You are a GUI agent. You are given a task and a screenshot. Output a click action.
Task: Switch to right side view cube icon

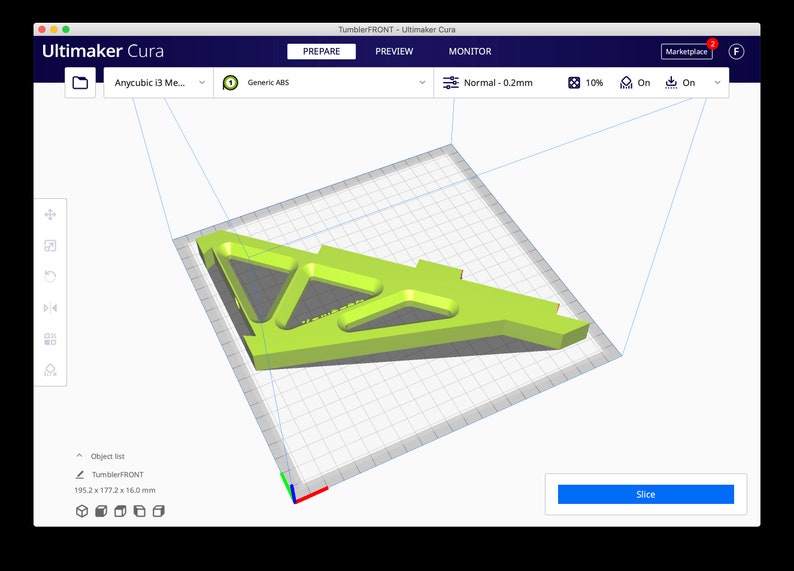(158, 511)
